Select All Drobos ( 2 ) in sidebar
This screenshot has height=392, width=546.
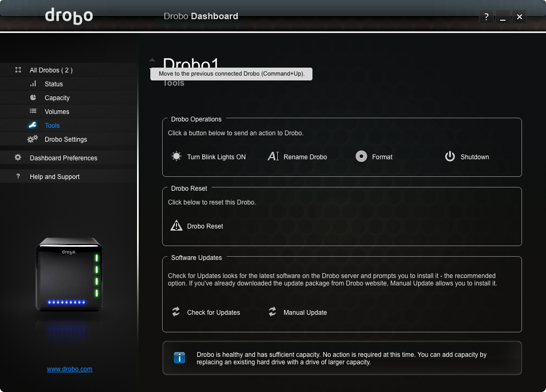(51, 70)
